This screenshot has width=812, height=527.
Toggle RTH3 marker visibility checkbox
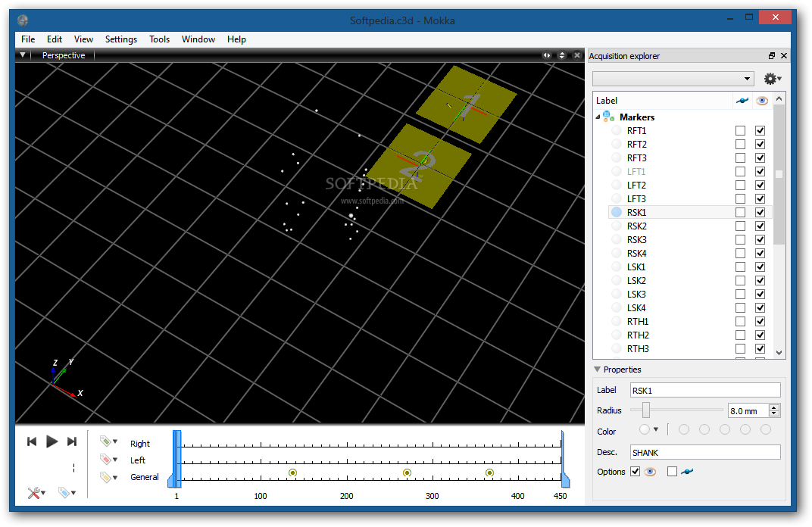(x=760, y=348)
